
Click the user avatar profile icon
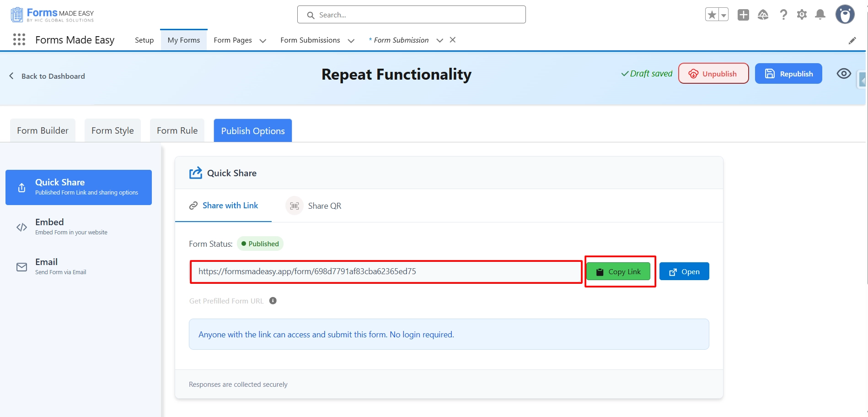845,15
